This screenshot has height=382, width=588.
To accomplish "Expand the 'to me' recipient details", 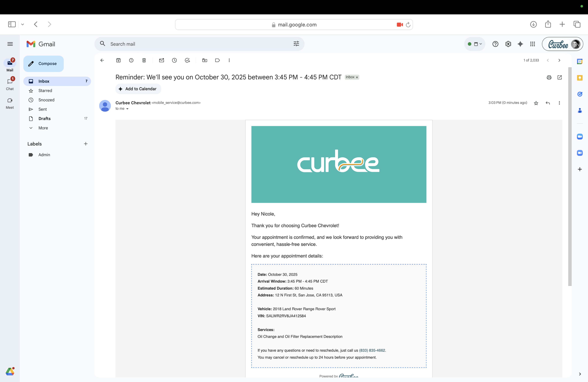I will tap(127, 109).
